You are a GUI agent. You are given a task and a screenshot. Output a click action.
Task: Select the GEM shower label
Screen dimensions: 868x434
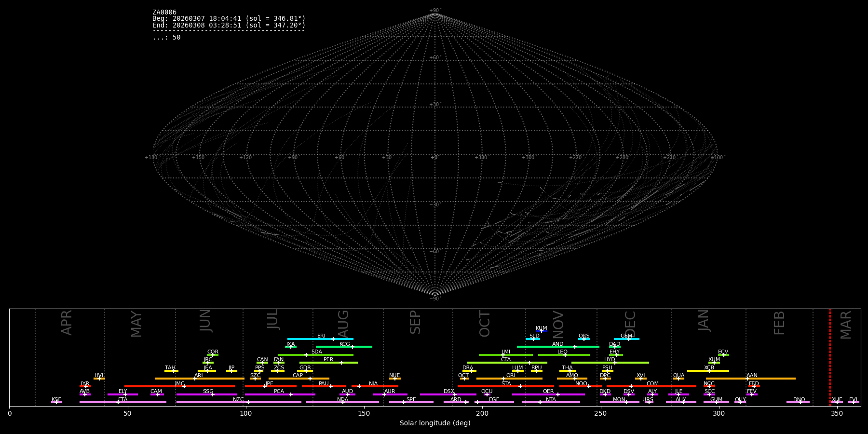[626, 336]
